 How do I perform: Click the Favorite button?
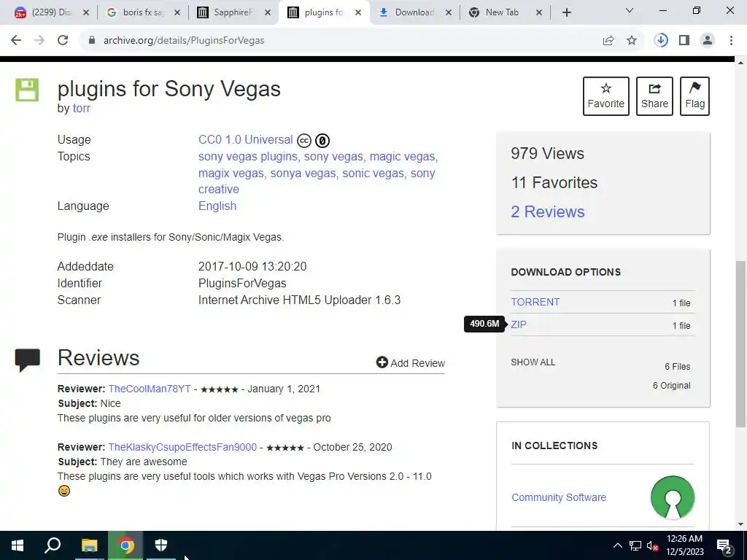tap(606, 96)
